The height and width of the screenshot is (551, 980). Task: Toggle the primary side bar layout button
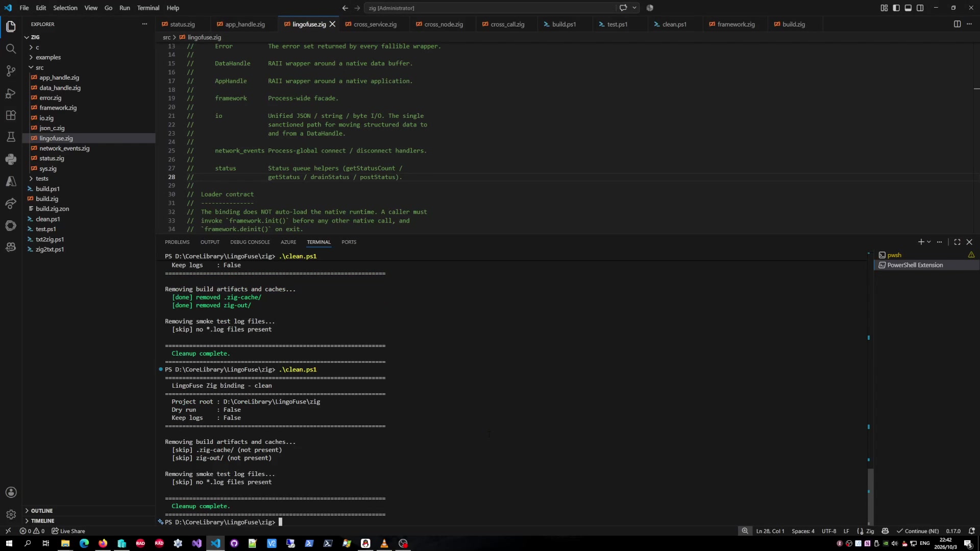[896, 8]
